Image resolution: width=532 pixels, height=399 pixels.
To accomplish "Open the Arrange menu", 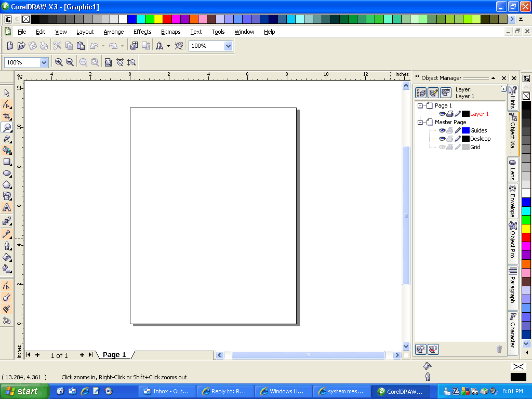I will (x=114, y=32).
